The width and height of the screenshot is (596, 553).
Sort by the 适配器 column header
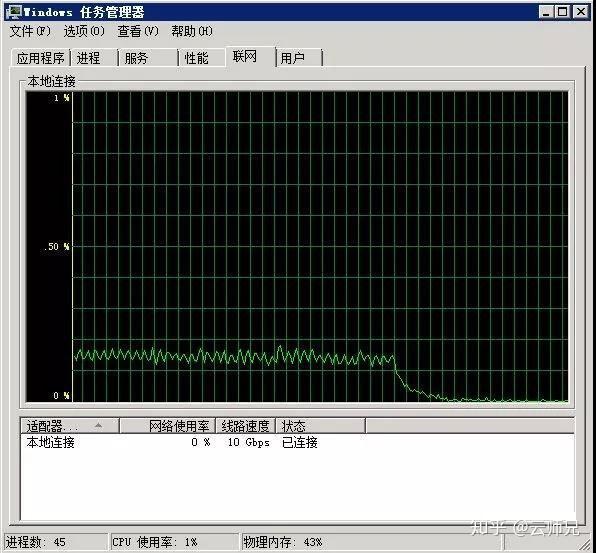pos(70,426)
